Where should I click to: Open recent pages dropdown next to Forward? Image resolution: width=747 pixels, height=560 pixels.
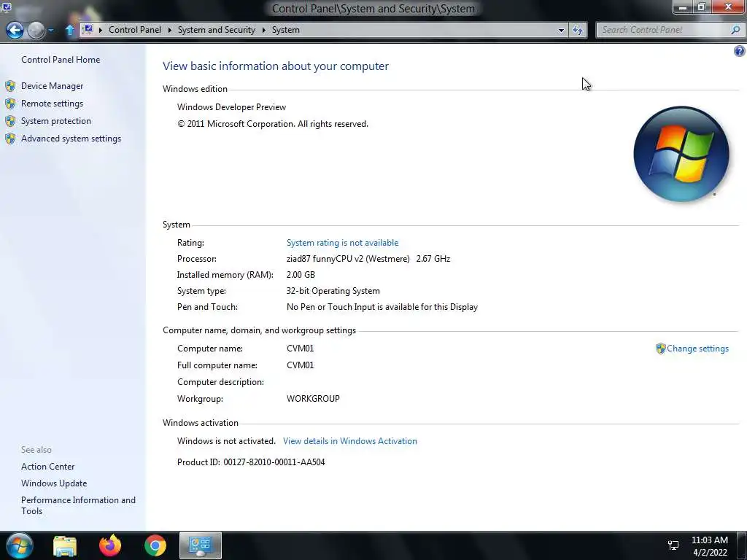click(x=51, y=31)
